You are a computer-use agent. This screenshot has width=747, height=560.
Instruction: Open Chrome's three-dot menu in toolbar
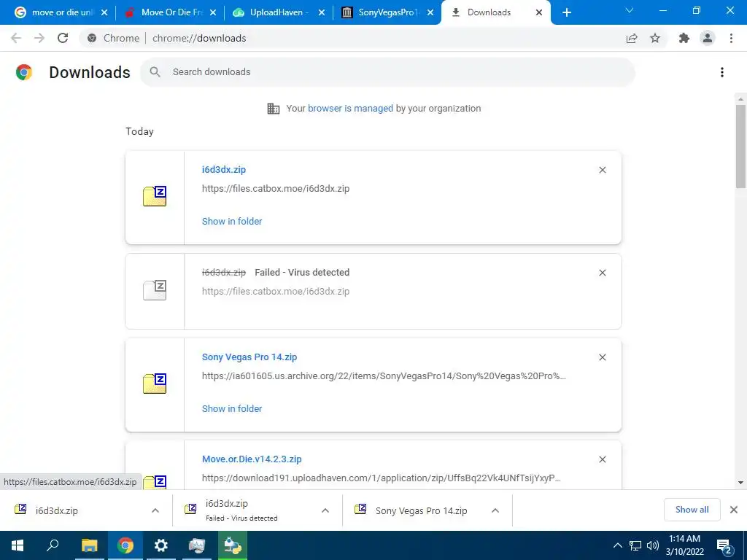[x=731, y=38]
